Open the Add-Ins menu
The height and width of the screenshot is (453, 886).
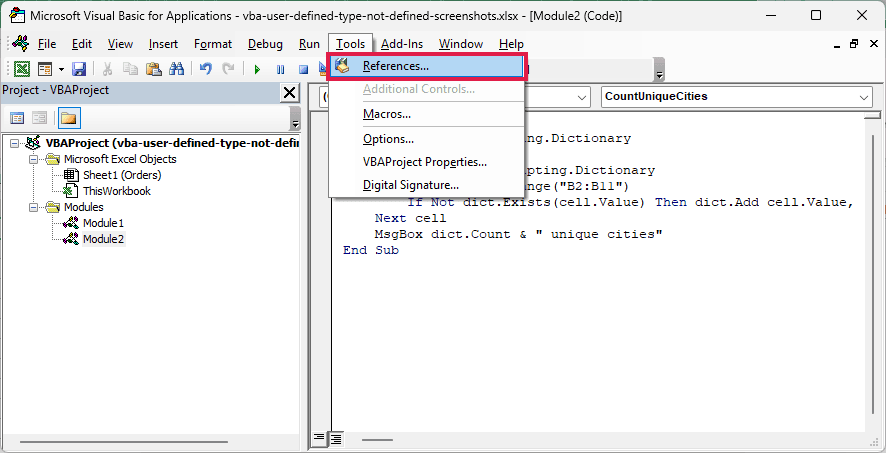(x=402, y=44)
